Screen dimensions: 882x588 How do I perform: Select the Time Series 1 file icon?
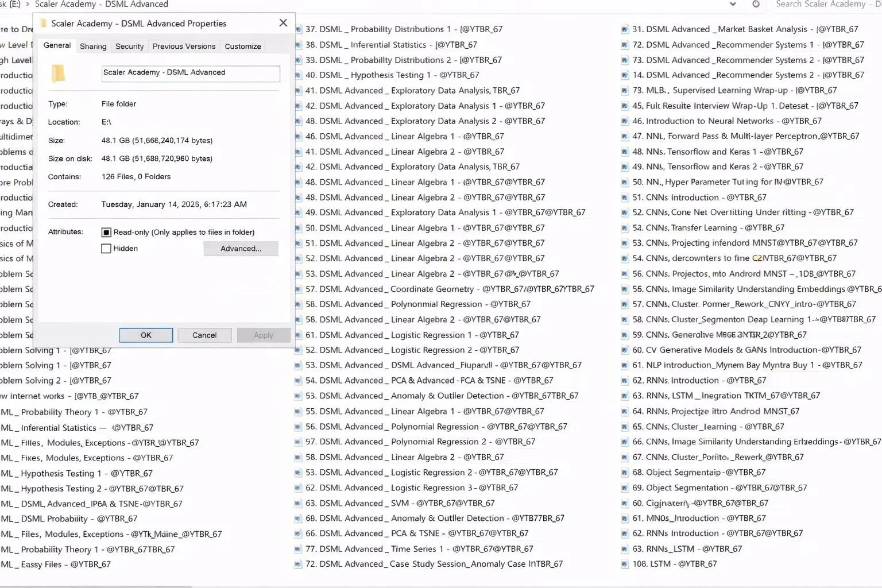coord(299,550)
